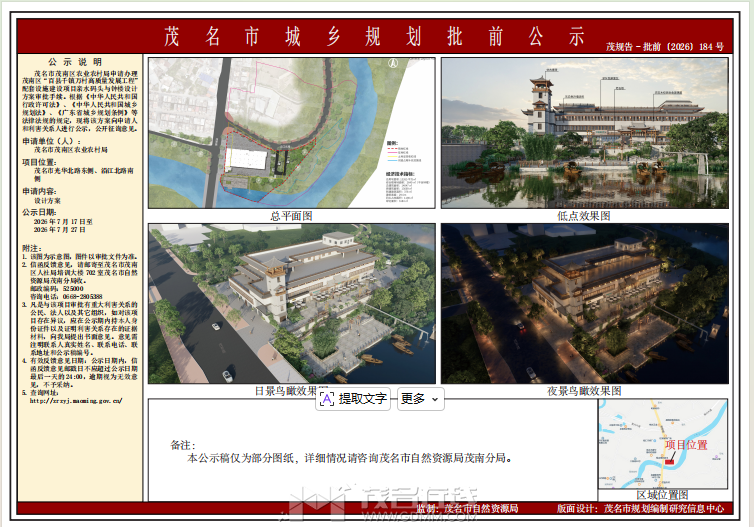Screen dimensions: 754x527
Task: Click the 监制：茂名市自然资源局 footer text
Action: [468, 508]
